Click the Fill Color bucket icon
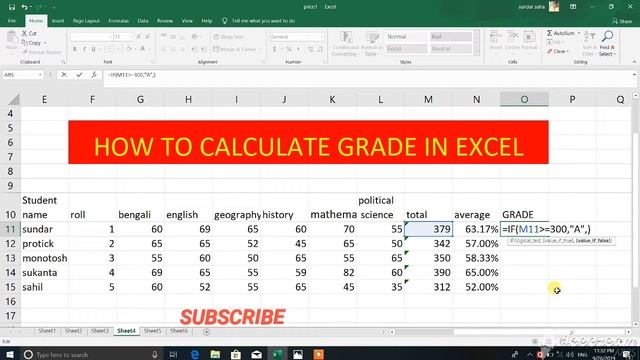The width and height of the screenshot is (640, 360). pyautogui.click(x=129, y=49)
